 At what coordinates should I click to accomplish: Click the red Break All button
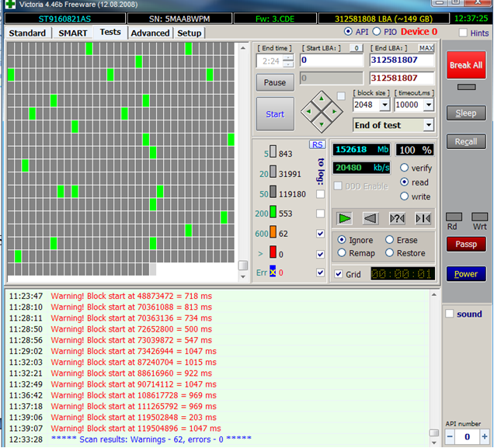pyautogui.click(x=466, y=65)
